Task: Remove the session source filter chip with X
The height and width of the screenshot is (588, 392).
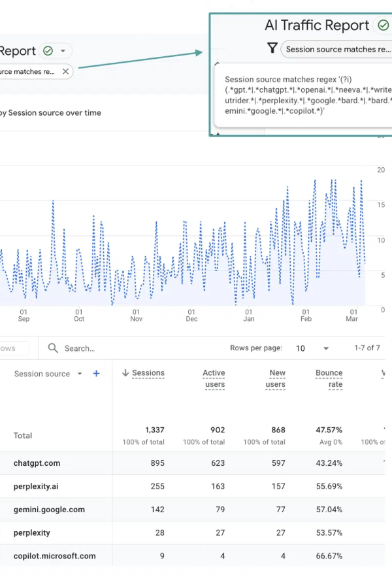Action: (x=65, y=71)
